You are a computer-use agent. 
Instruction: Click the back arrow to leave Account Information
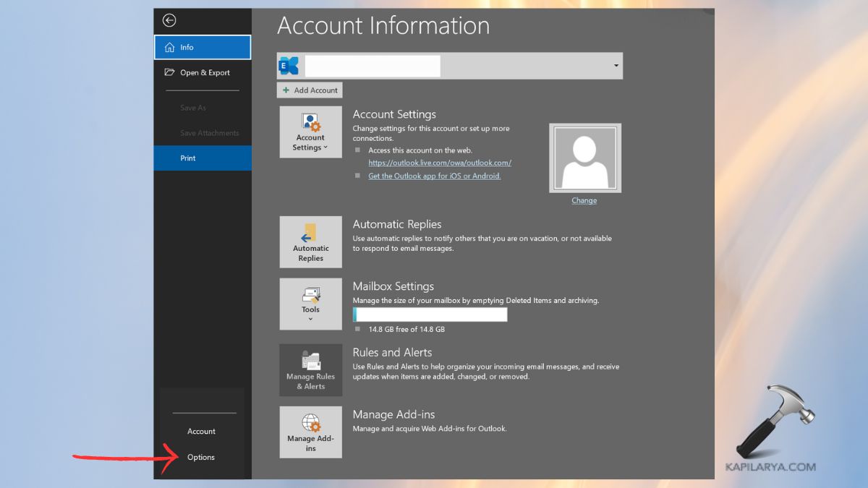click(x=169, y=20)
